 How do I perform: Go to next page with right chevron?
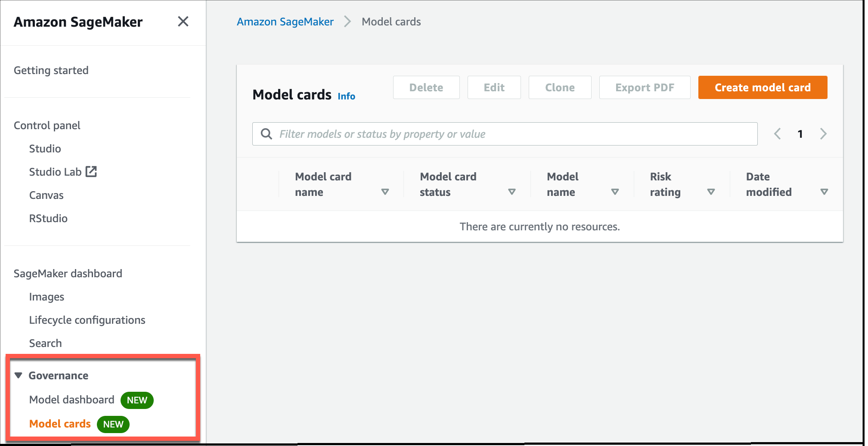tap(823, 134)
